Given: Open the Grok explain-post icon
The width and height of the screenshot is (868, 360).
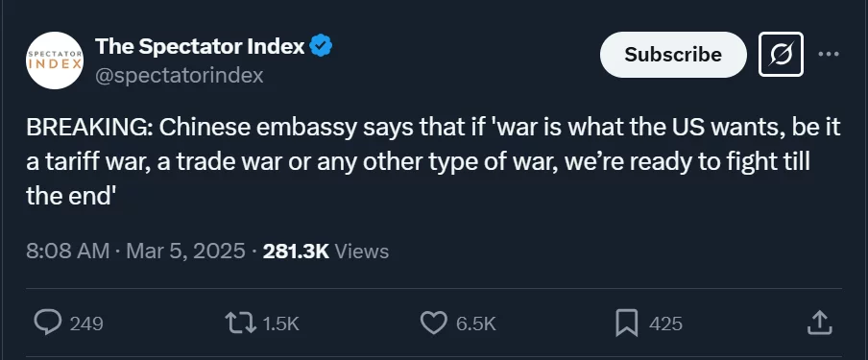Looking at the screenshot, I should point(781,55).
